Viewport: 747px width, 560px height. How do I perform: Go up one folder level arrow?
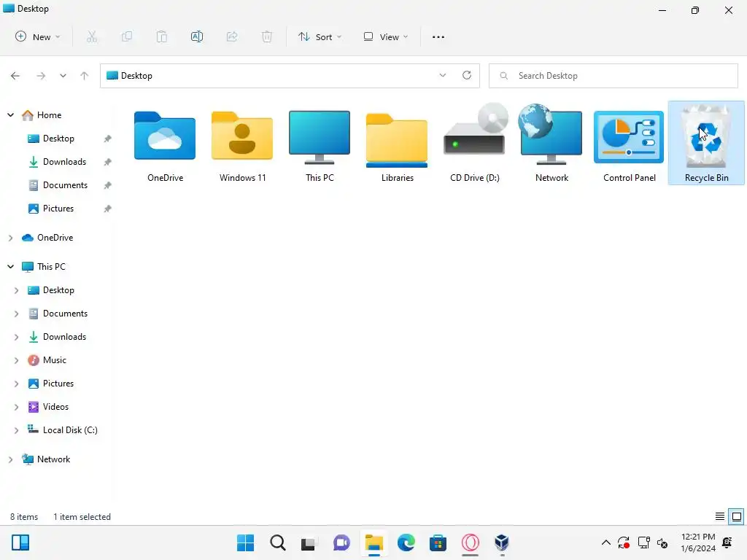85,76
